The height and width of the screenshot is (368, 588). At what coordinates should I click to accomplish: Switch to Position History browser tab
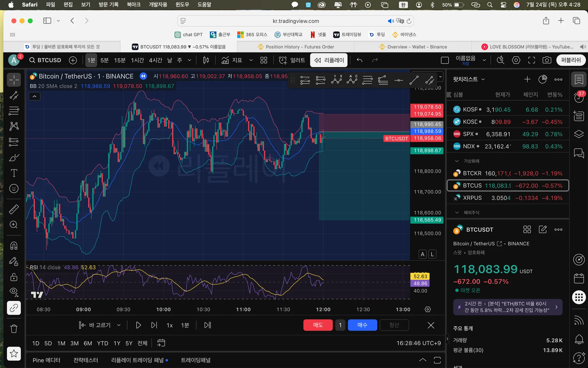[x=296, y=47]
